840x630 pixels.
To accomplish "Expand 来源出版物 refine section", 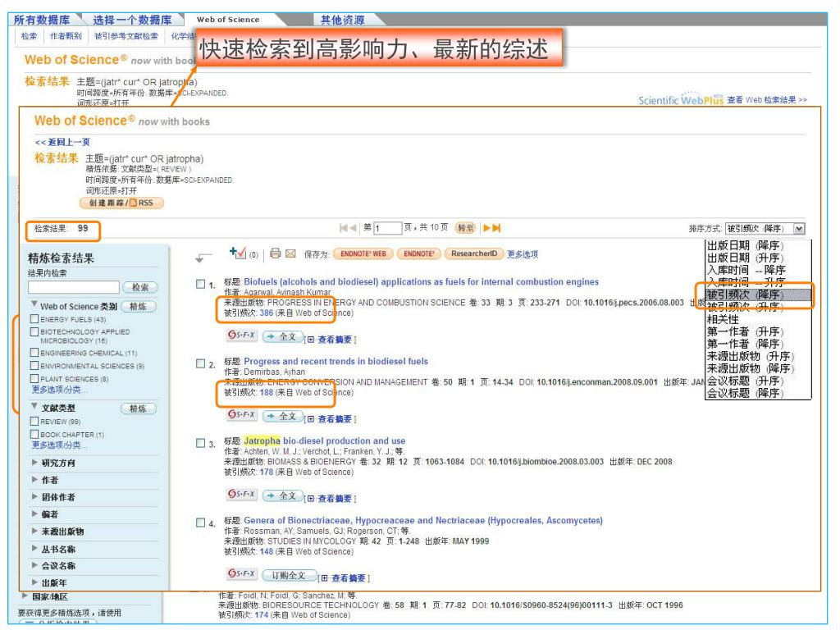I will click(34, 531).
